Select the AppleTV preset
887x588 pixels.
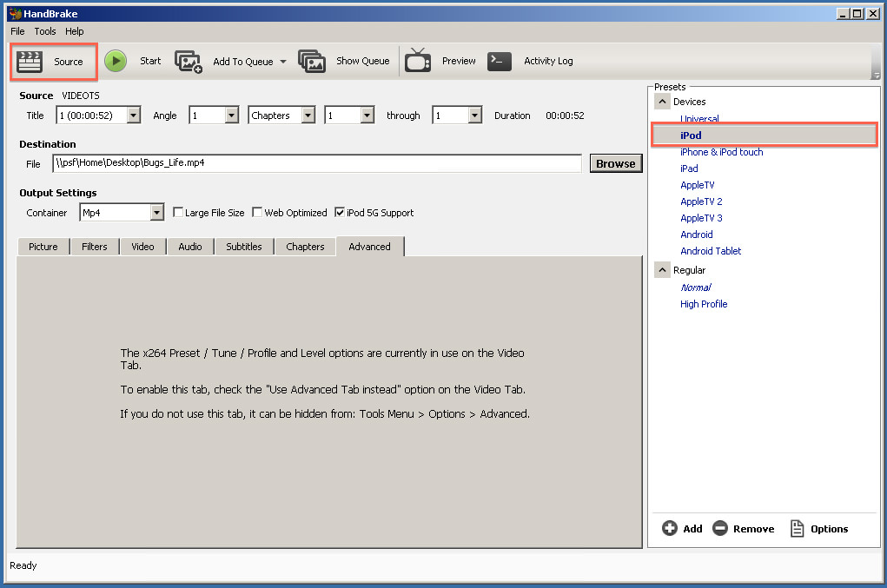698,185
